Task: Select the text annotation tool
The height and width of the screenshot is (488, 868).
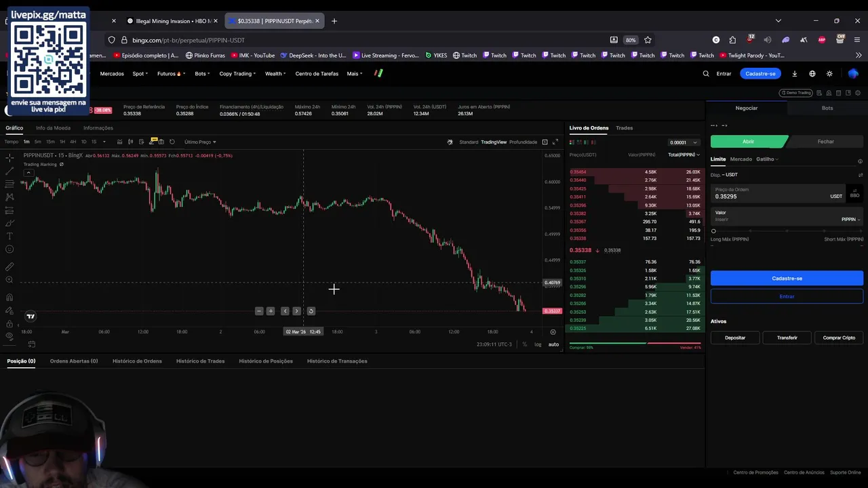Action: coord(9,236)
